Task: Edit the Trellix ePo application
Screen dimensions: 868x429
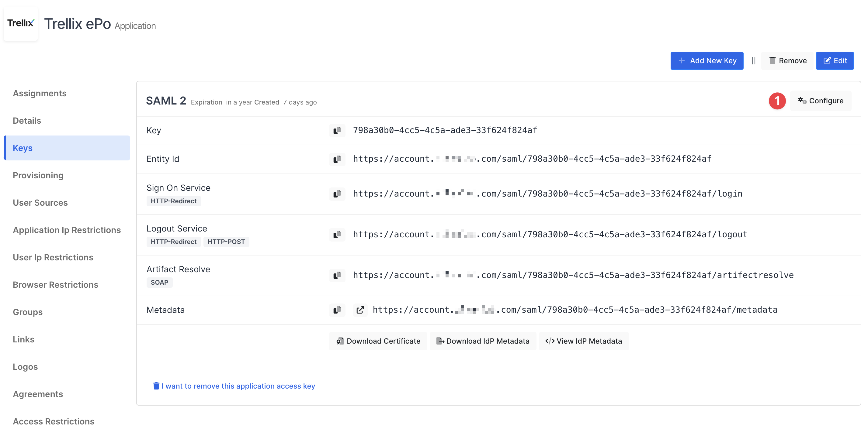Action: (835, 60)
